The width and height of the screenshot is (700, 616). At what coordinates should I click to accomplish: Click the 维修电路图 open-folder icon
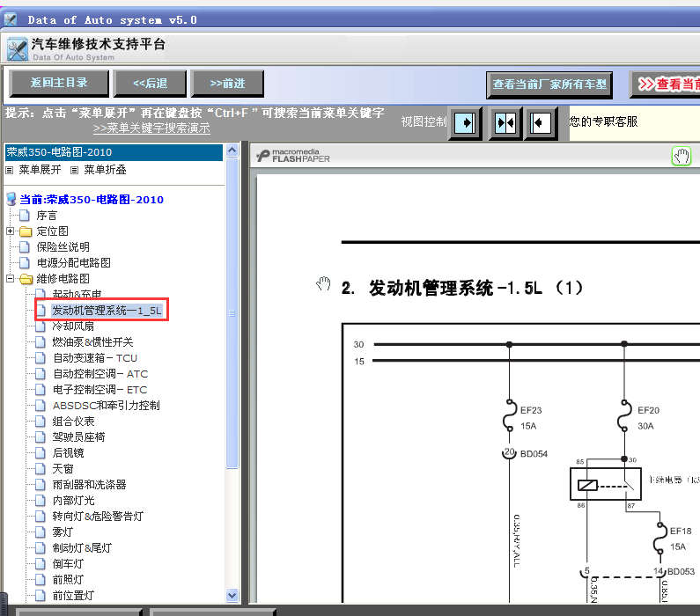pos(26,279)
